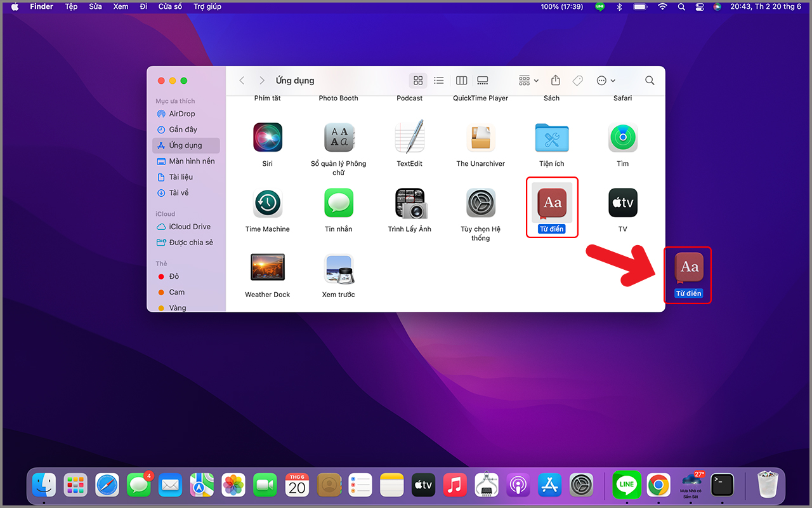Select the Time Machine app icon
The image size is (812, 508).
click(x=267, y=203)
